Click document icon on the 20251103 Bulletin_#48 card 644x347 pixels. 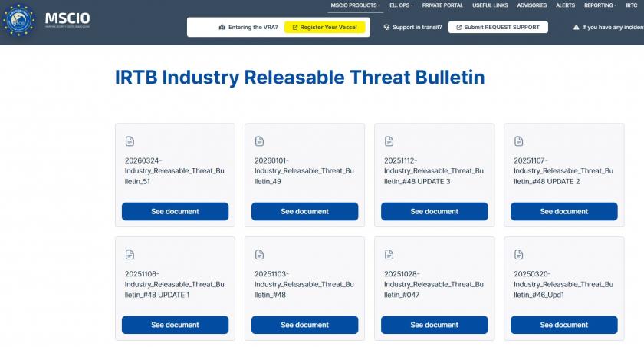260,255
